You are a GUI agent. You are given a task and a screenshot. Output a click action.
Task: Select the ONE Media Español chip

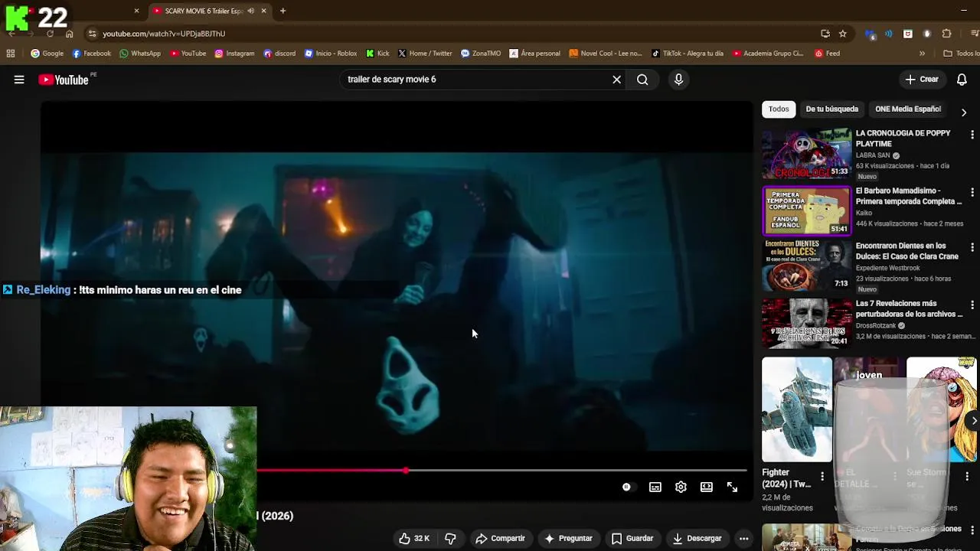907,109
